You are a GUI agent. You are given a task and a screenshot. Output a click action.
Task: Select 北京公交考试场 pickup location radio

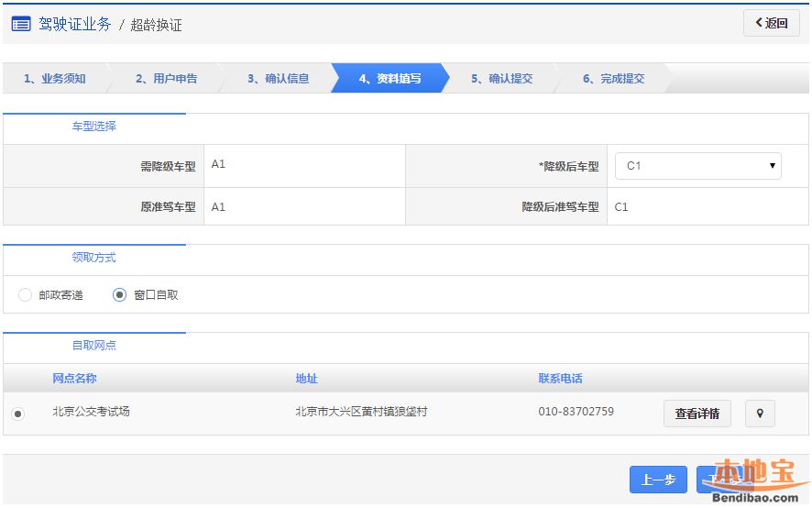click(17, 414)
